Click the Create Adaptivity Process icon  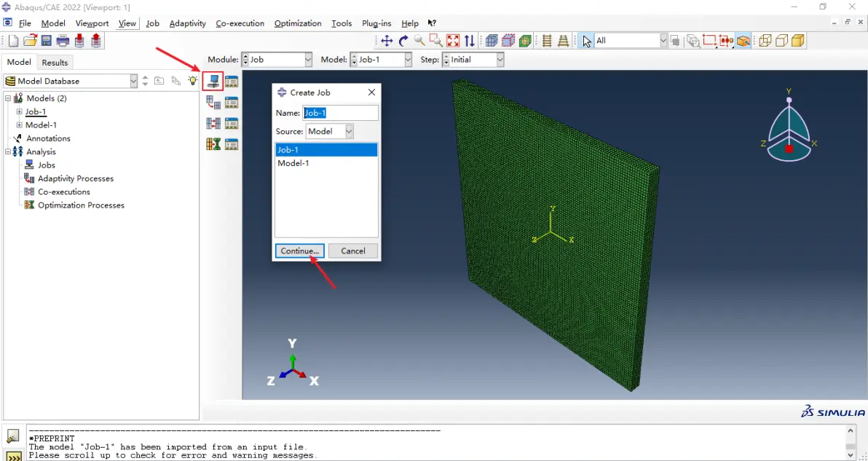pyautogui.click(x=213, y=103)
